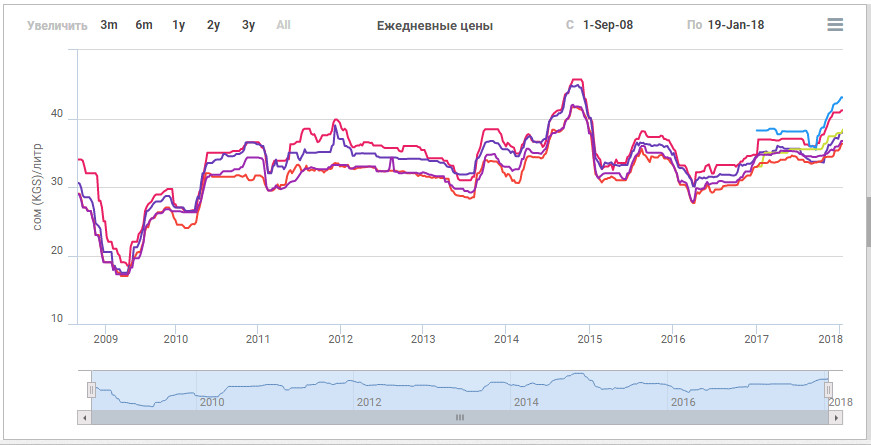The image size is (871, 445).
Task: Click the navigator right range handle
Action: [x=828, y=389]
